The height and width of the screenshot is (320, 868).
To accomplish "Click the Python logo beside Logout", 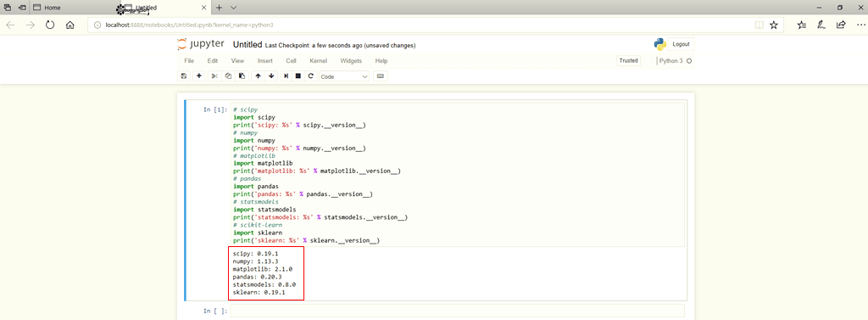I will pos(659,44).
